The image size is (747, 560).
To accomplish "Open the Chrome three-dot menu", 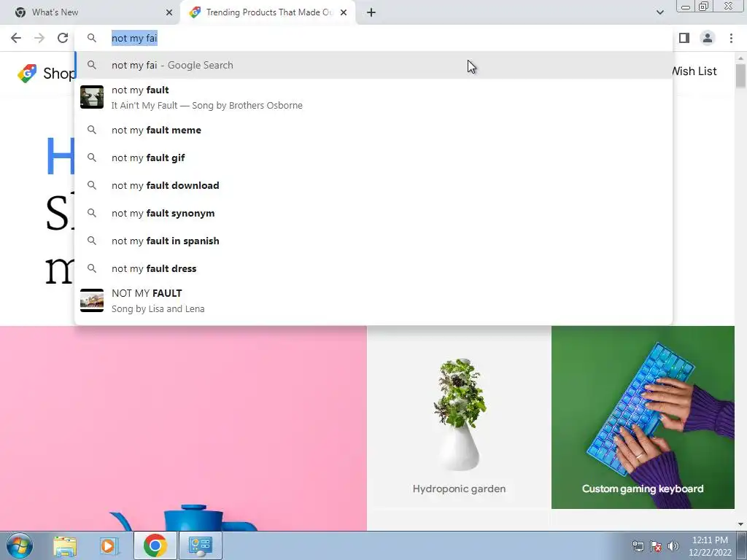I will pos(731,38).
